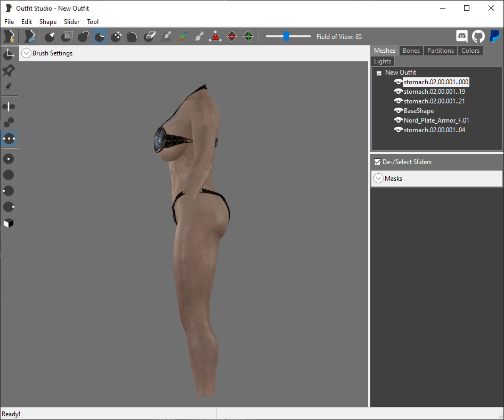Toggle X-Mirror editing mode
504x420 pixels.
pos(9,107)
